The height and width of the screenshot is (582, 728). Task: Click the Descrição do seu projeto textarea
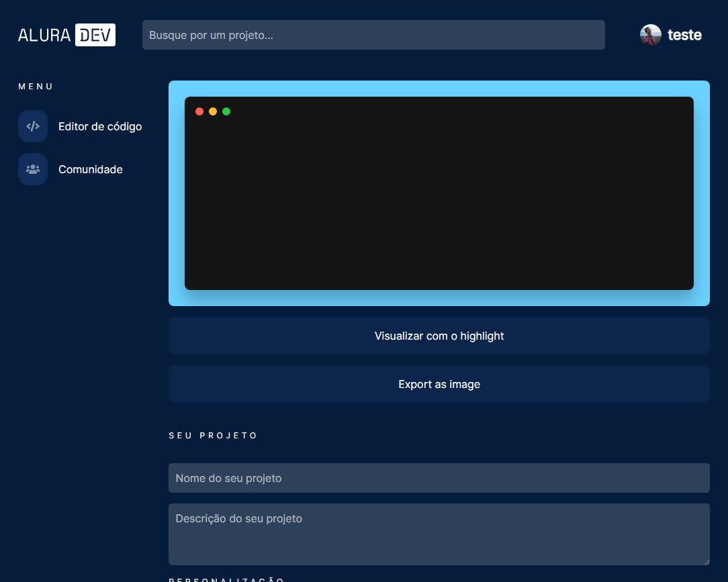pos(439,534)
